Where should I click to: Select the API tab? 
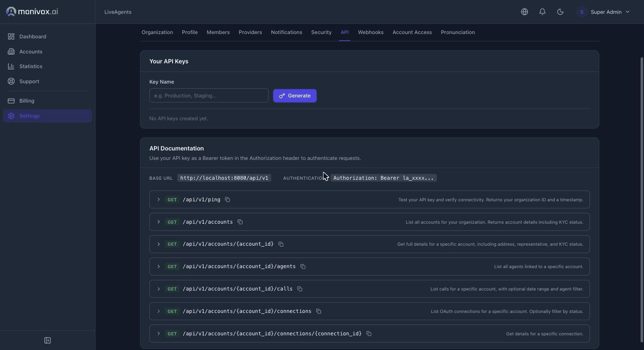pyautogui.click(x=345, y=32)
